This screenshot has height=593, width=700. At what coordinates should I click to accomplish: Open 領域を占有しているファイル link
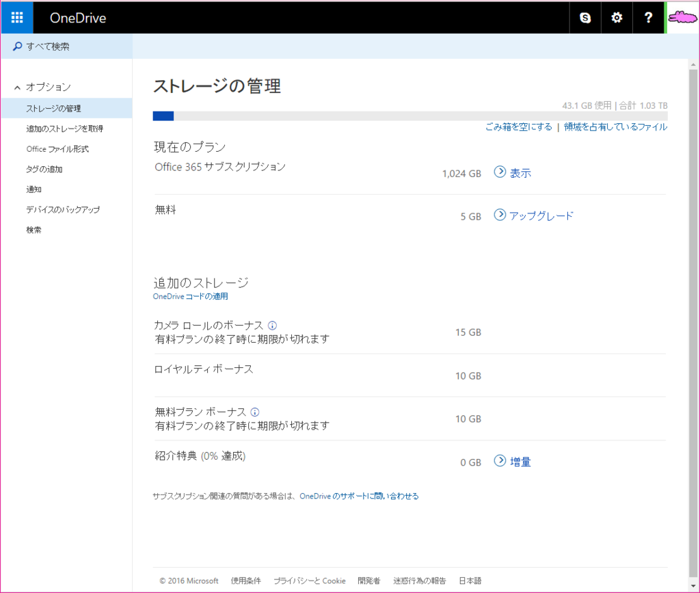click(615, 127)
